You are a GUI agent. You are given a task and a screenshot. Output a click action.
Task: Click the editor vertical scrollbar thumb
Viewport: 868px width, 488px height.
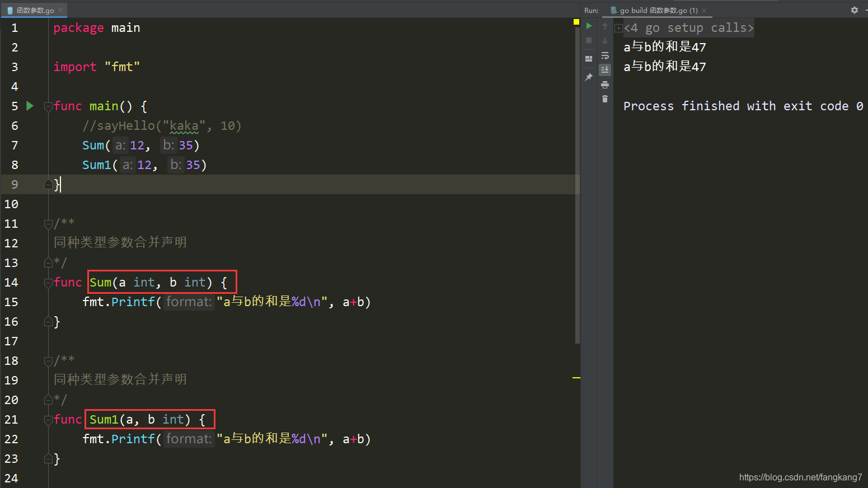tap(578, 185)
